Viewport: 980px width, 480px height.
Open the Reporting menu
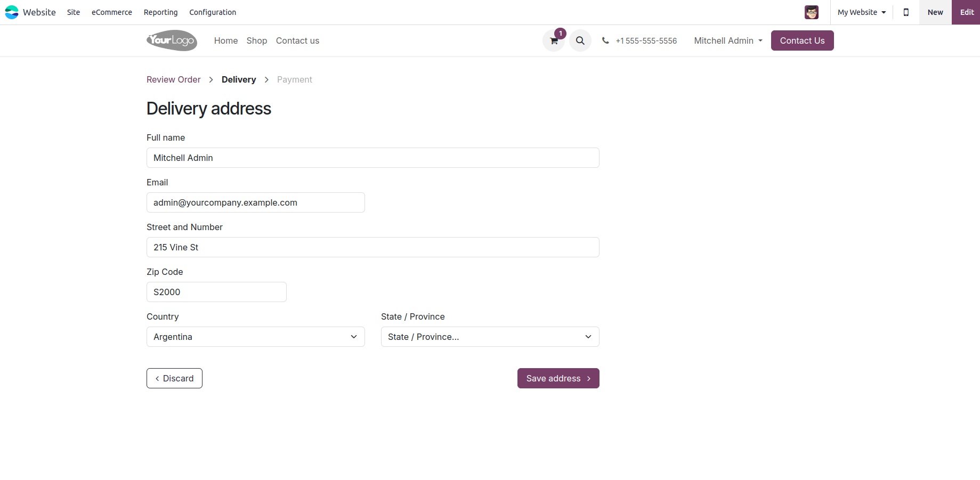[x=161, y=12]
